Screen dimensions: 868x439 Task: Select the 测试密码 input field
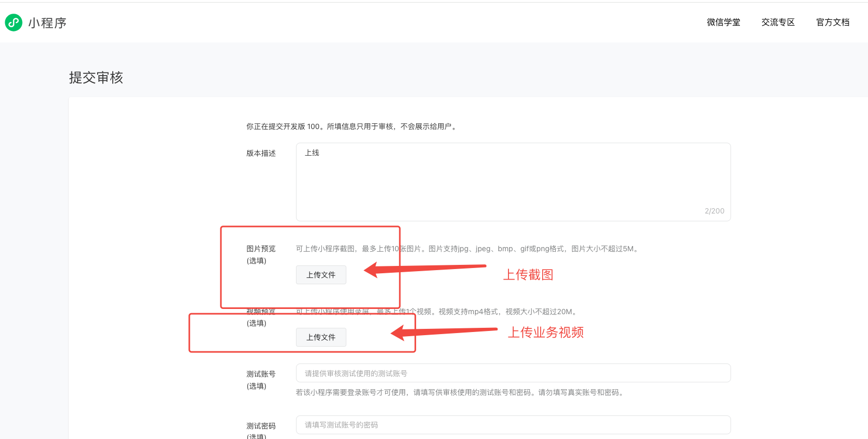(x=513, y=425)
